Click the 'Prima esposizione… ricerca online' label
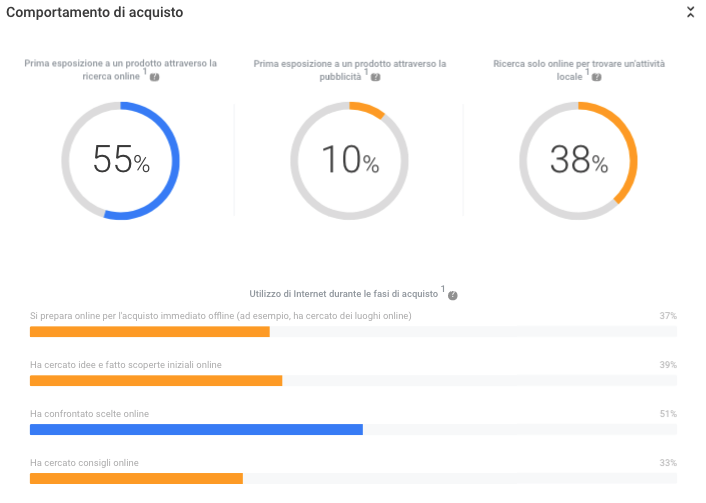The height and width of the screenshot is (503, 706). pyautogui.click(x=120, y=69)
